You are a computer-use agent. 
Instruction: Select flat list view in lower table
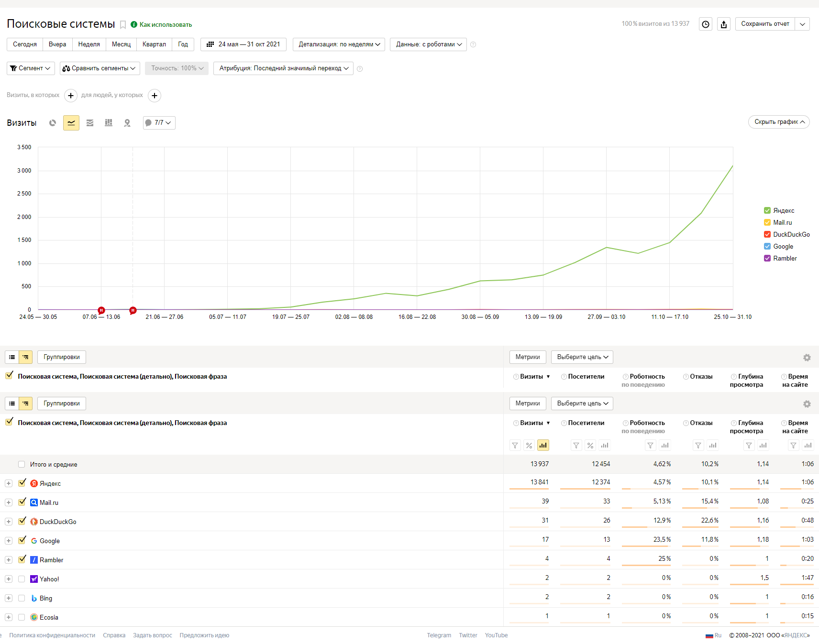click(x=12, y=404)
